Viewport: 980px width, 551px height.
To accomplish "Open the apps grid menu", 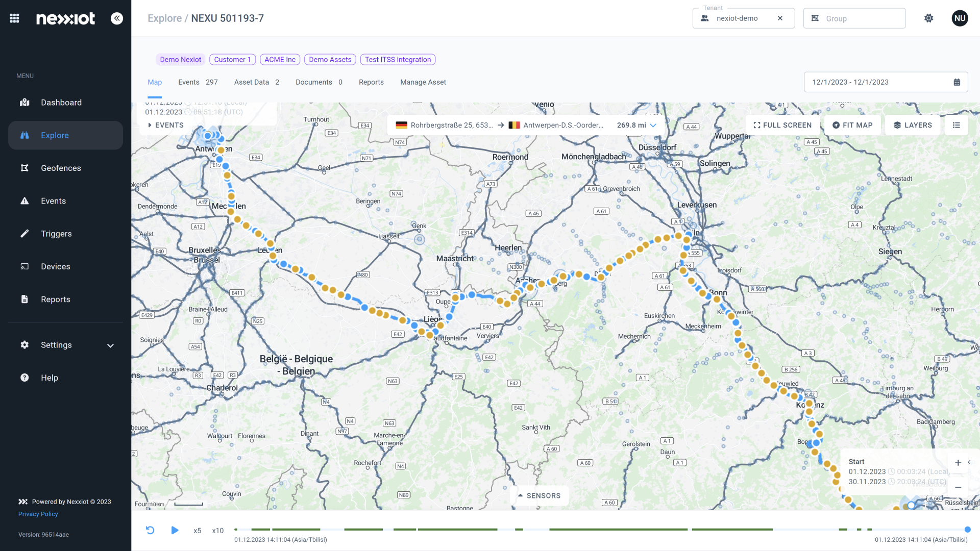I will [14, 18].
